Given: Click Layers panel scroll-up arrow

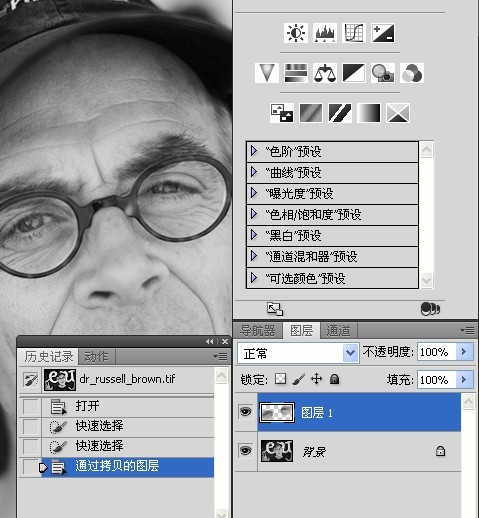Looking at the screenshot, I should [x=468, y=402].
